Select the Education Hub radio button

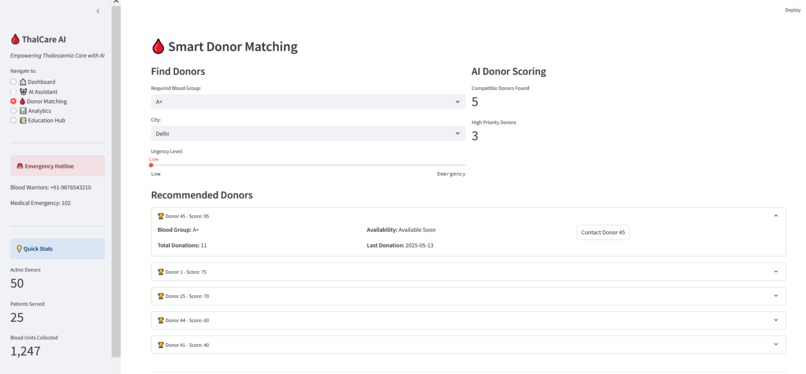pyautogui.click(x=13, y=120)
